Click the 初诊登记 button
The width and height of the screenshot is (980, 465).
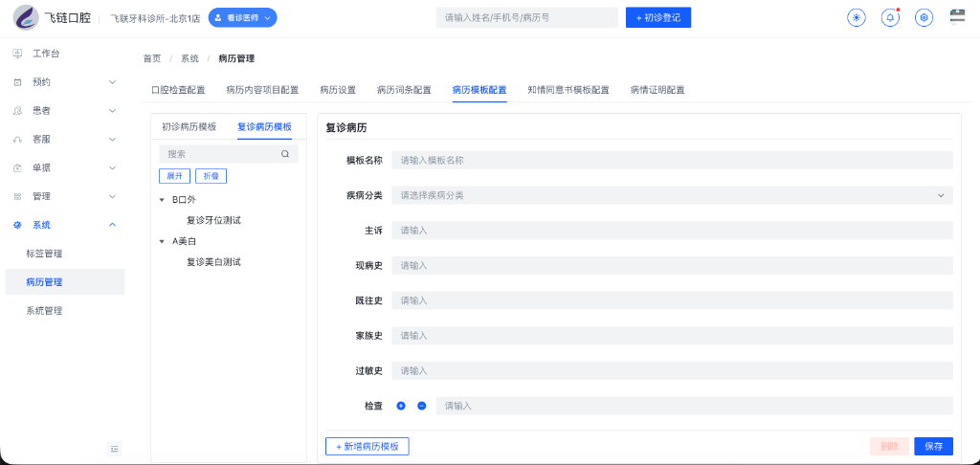658,17
